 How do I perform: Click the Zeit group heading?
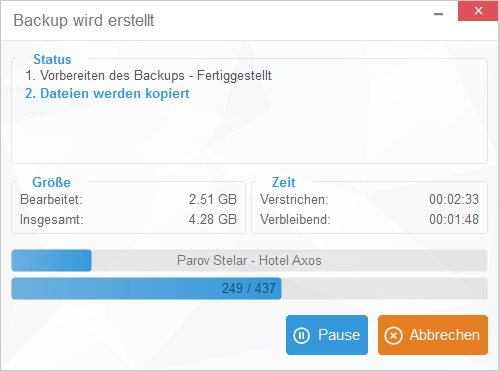284,182
